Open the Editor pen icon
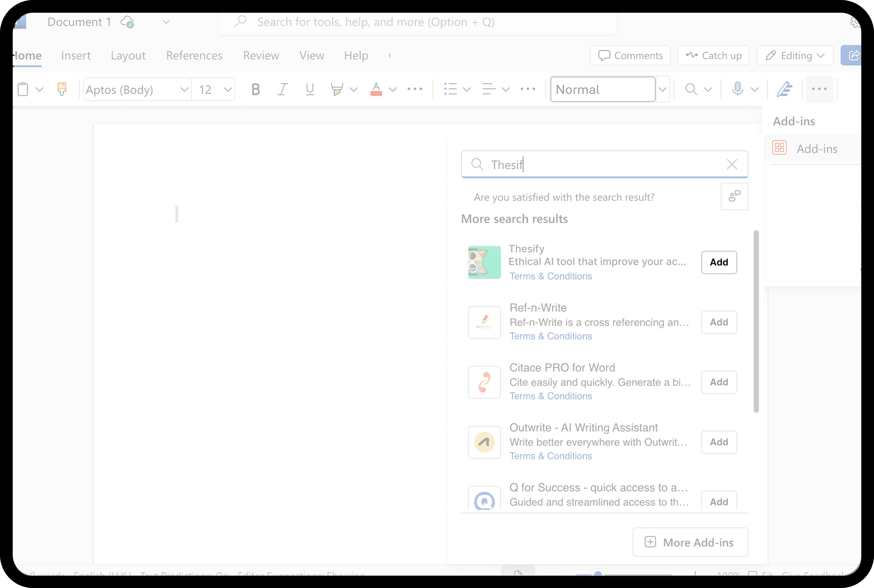 coord(784,89)
